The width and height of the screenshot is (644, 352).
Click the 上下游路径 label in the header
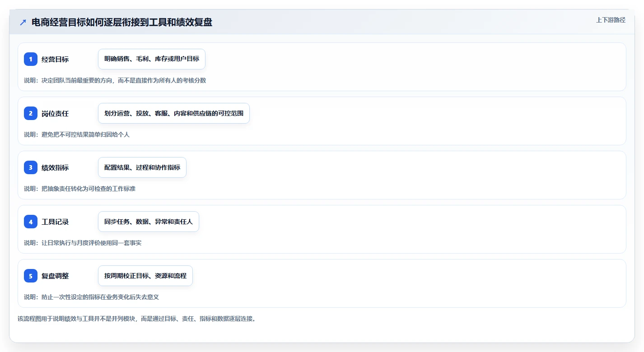[611, 20]
